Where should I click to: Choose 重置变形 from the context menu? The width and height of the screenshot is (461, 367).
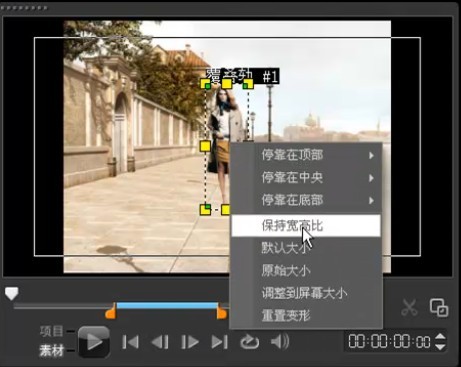point(306,315)
